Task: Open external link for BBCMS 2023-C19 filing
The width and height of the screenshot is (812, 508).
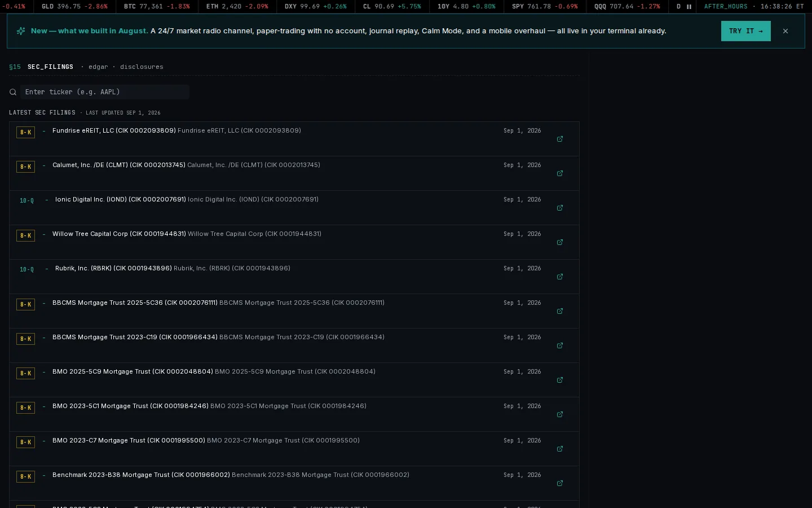Action: click(x=560, y=345)
